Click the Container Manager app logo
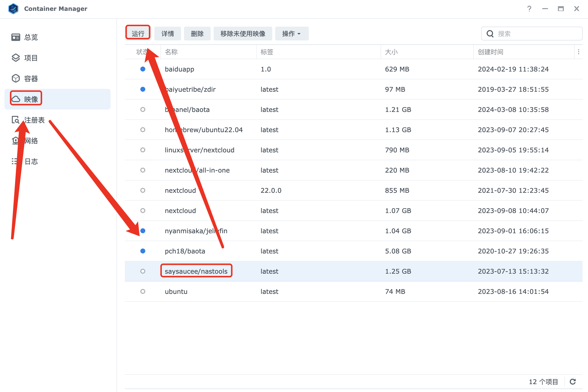The height and width of the screenshot is (392, 588). point(13,9)
